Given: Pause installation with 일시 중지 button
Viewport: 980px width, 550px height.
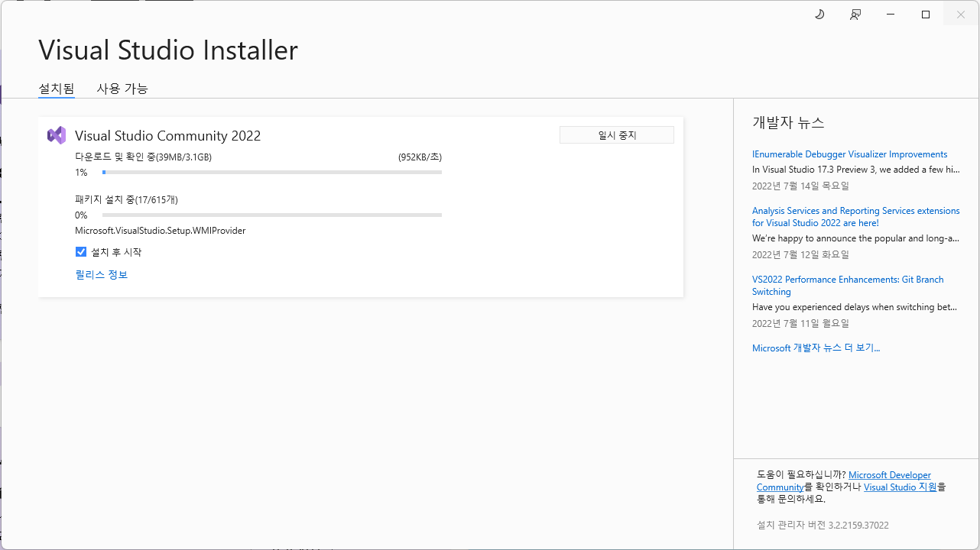Looking at the screenshot, I should click(x=617, y=135).
